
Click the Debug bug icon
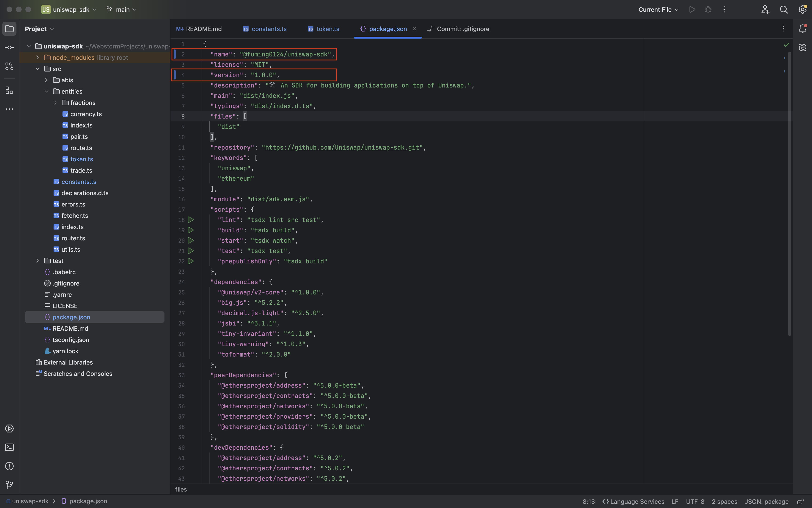(708, 9)
